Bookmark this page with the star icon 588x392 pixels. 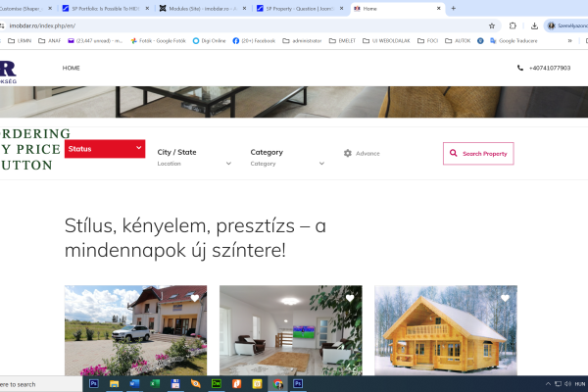pos(492,25)
